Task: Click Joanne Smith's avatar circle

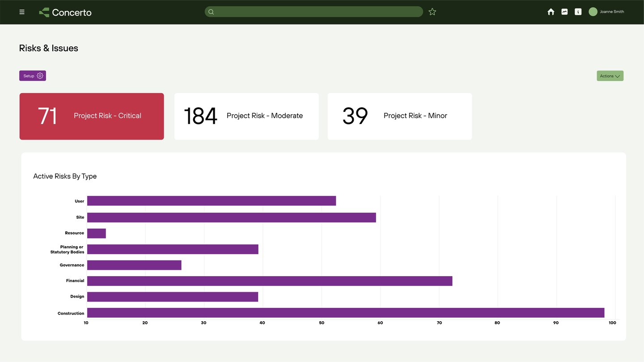Action: (x=593, y=12)
